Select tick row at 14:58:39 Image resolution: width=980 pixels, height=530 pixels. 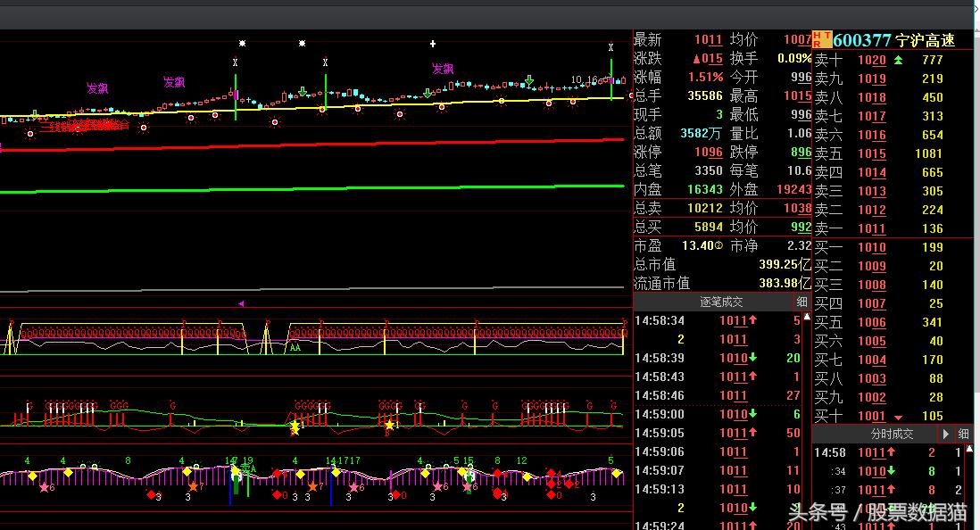(x=718, y=358)
